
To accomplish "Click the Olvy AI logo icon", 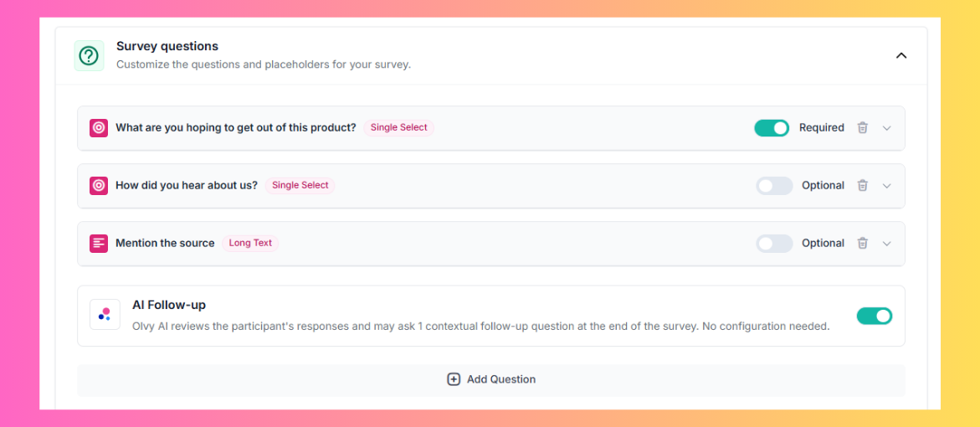I will pyautogui.click(x=105, y=315).
